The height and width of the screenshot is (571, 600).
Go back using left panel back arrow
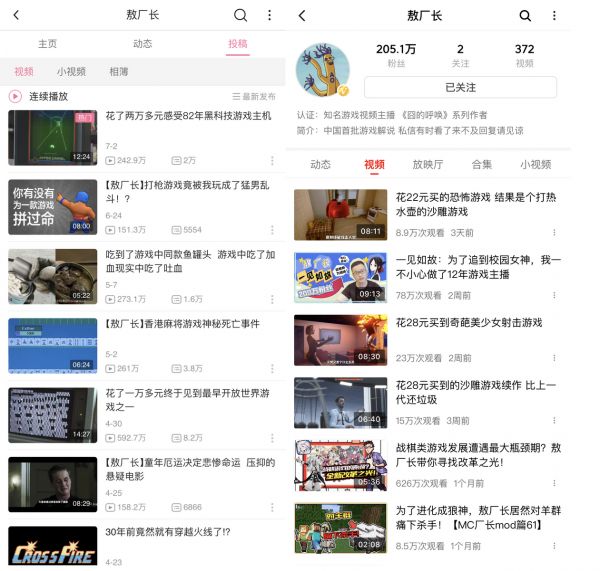pos(16,15)
